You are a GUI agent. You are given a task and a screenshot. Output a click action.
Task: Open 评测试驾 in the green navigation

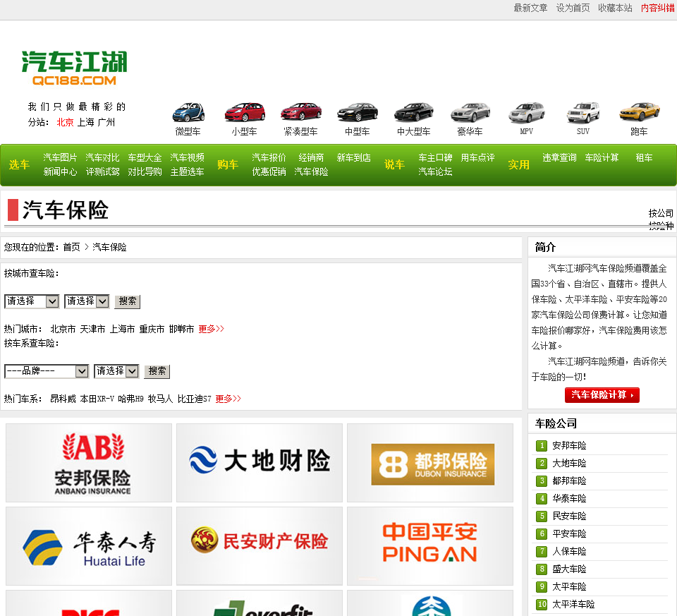[102, 172]
